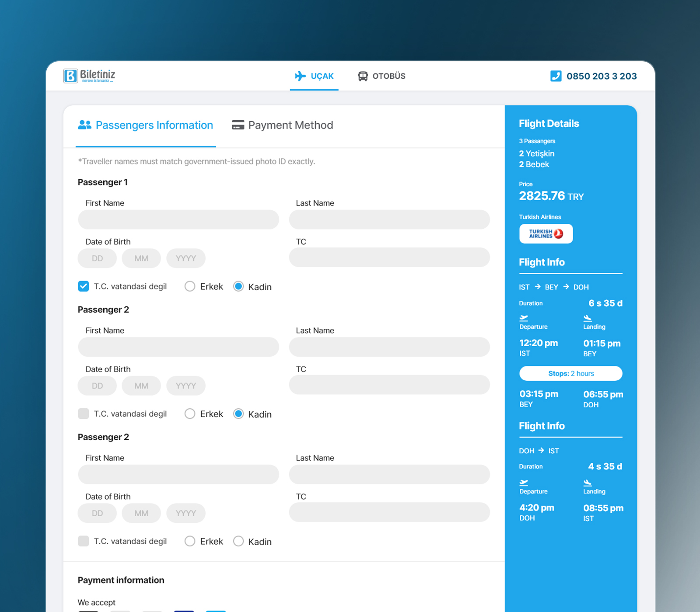700x612 pixels.
Task: Click Passenger 1 DD birth day field
Action: click(x=97, y=258)
